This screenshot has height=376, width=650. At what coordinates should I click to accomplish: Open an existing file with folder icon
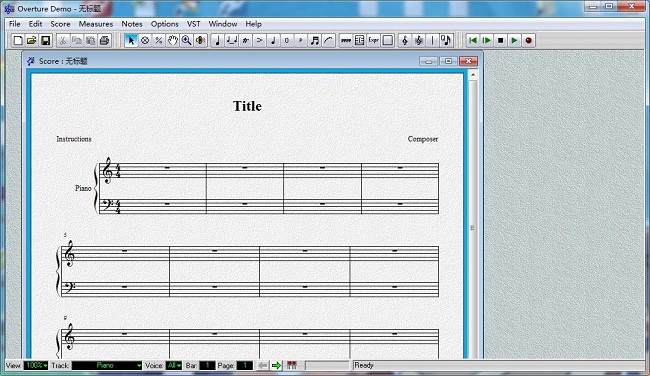(32, 41)
